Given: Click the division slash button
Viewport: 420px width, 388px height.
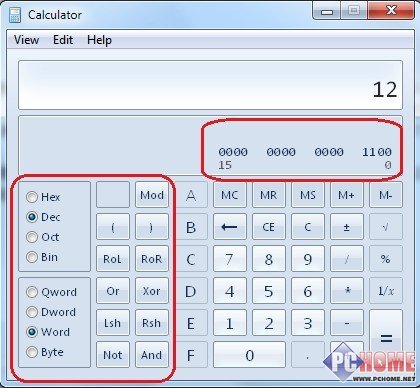Looking at the screenshot, I should click(347, 259).
